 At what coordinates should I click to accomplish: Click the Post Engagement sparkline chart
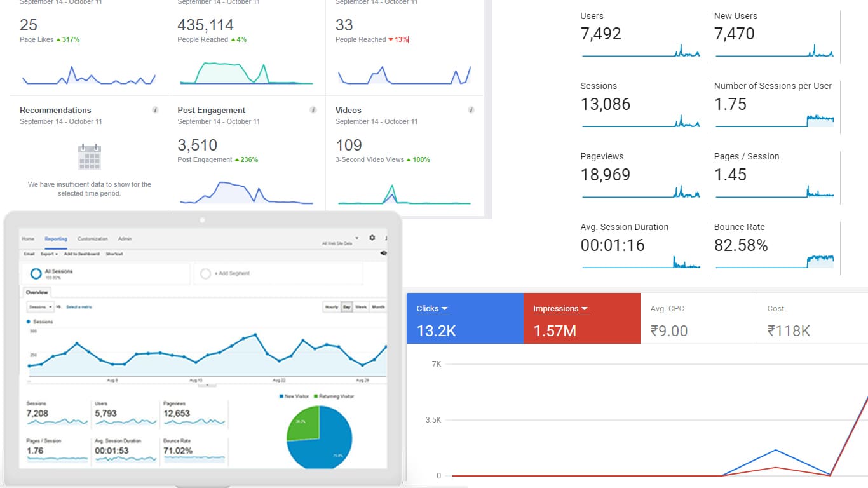(x=247, y=193)
